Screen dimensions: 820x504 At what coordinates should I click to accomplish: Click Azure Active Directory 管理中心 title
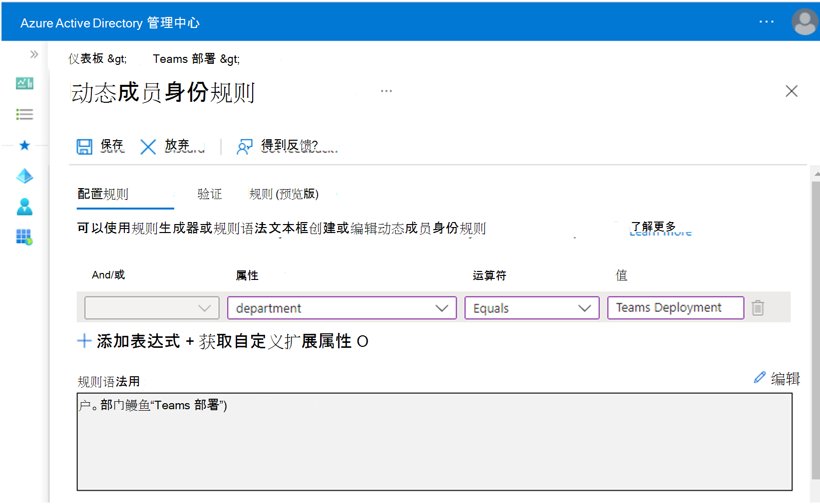tap(110, 23)
